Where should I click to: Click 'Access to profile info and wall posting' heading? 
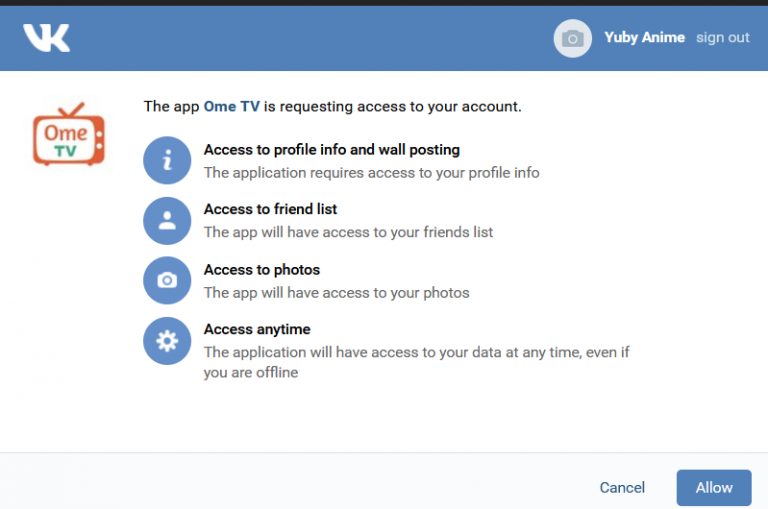(331, 150)
